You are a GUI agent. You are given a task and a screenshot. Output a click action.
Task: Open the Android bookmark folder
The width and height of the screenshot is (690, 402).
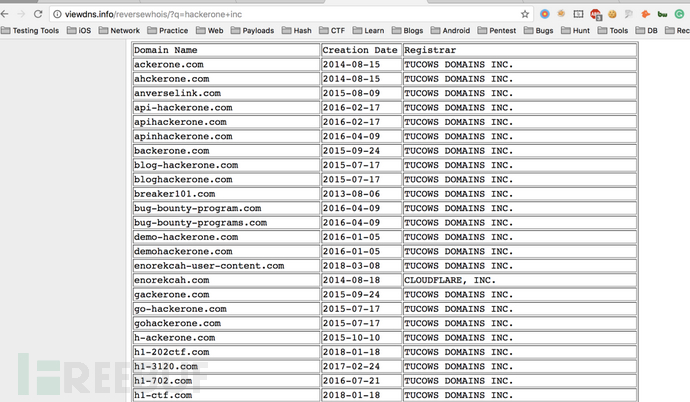click(451, 30)
